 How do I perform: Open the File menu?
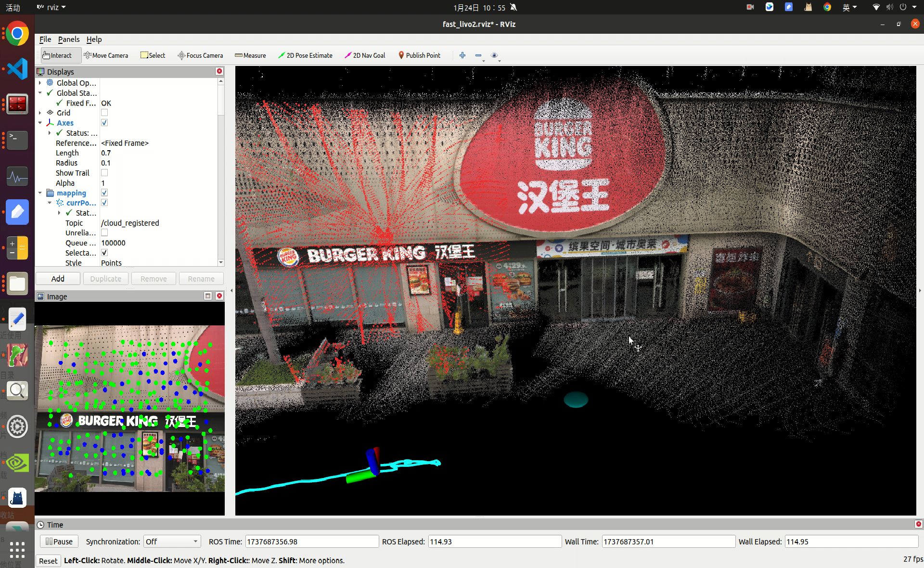45,39
